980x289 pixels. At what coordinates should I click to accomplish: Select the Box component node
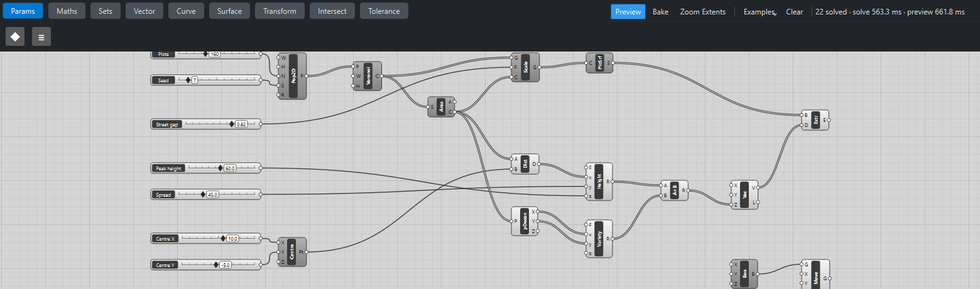point(744,274)
